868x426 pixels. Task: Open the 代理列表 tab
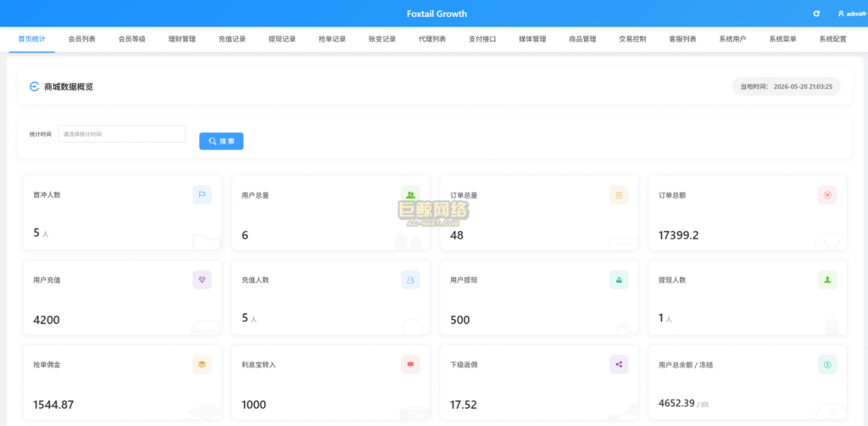coord(432,39)
